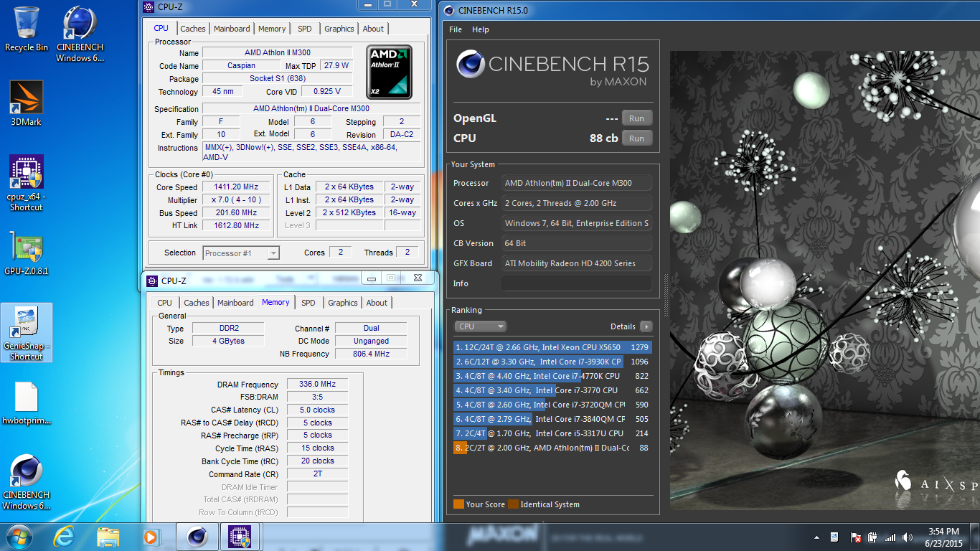Image resolution: width=980 pixels, height=551 pixels.
Task: Select ranking row Core i7-3770
Action: tap(552, 390)
